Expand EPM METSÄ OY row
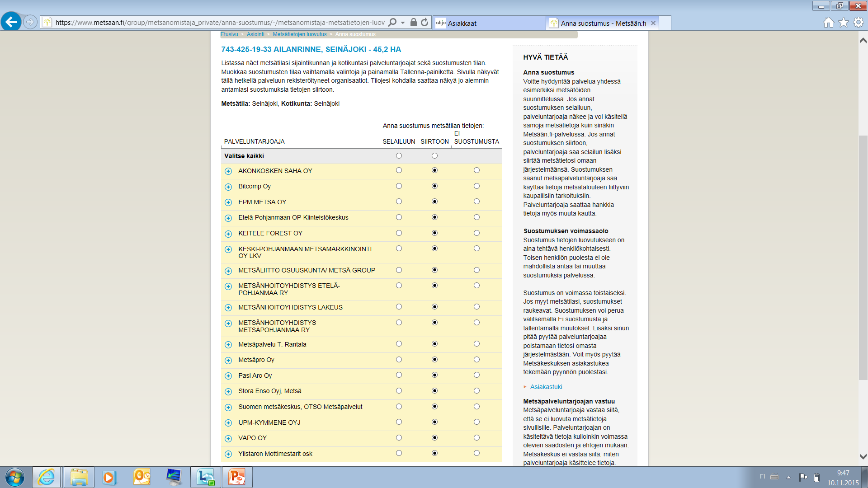The image size is (868, 488). pyautogui.click(x=228, y=202)
